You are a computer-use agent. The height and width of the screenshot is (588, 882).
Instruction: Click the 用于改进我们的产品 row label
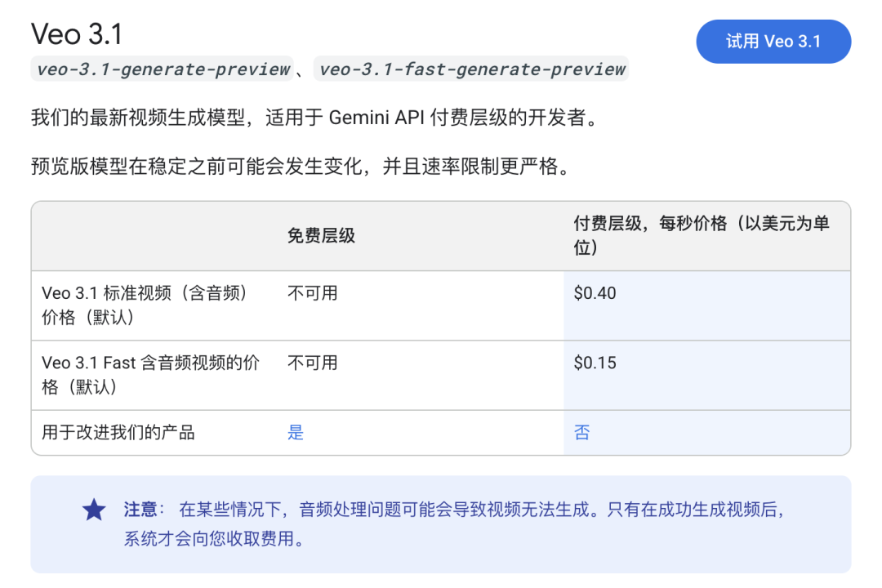click(x=118, y=433)
